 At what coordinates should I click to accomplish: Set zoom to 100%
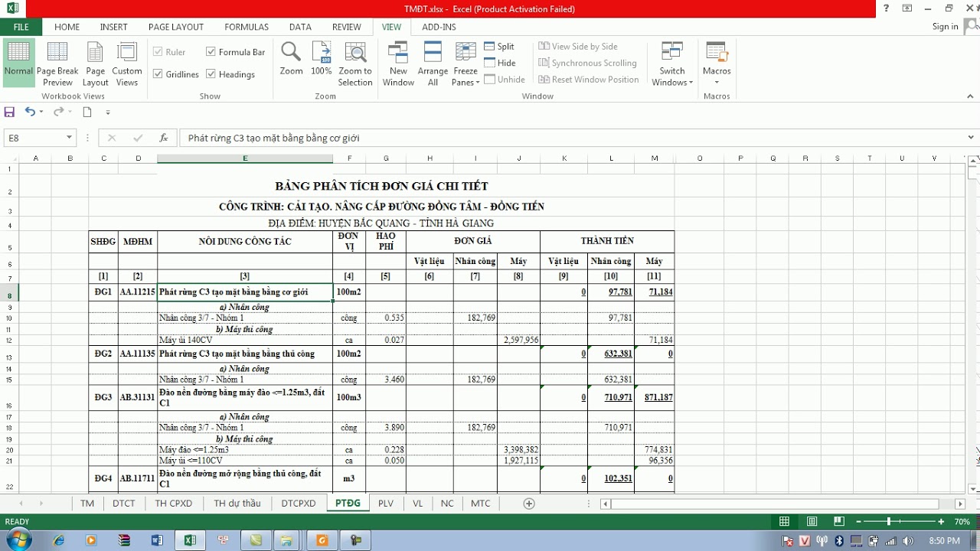click(322, 59)
